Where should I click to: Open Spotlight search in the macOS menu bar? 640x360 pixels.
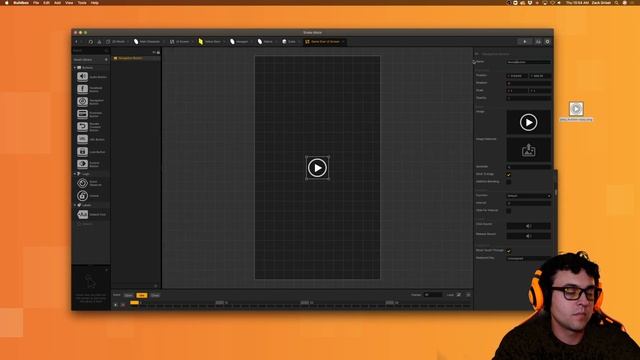click(x=616, y=3)
